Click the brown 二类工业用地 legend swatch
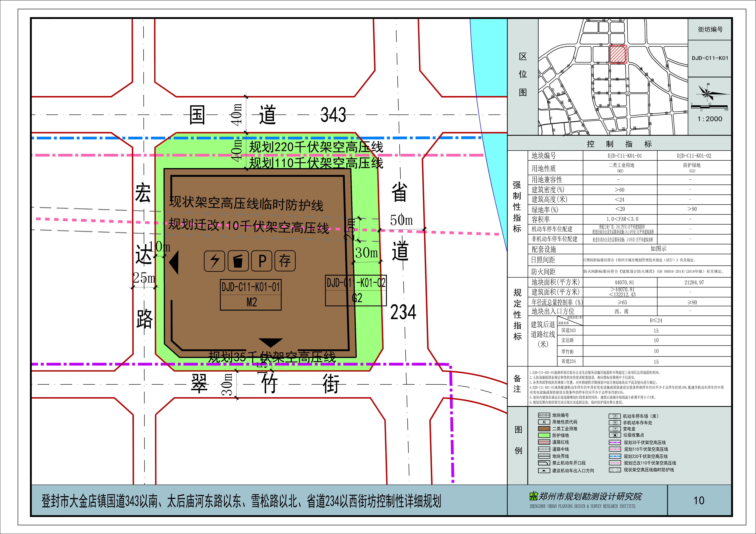This screenshot has height=534, width=756. coord(544,429)
